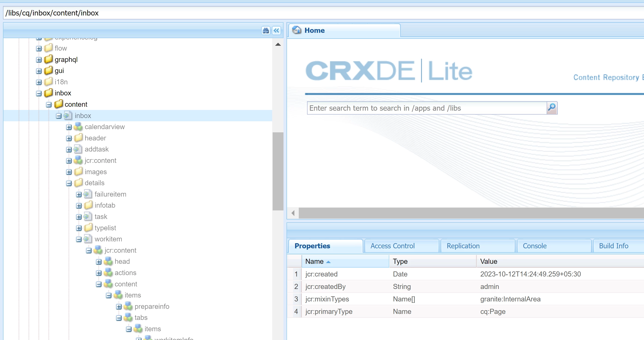Collapse the details folder
This screenshot has width=644, height=340.
(x=69, y=183)
